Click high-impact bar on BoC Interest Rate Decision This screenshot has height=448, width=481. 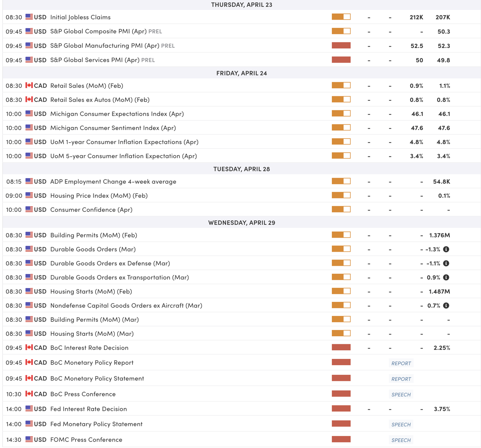(341, 347)
